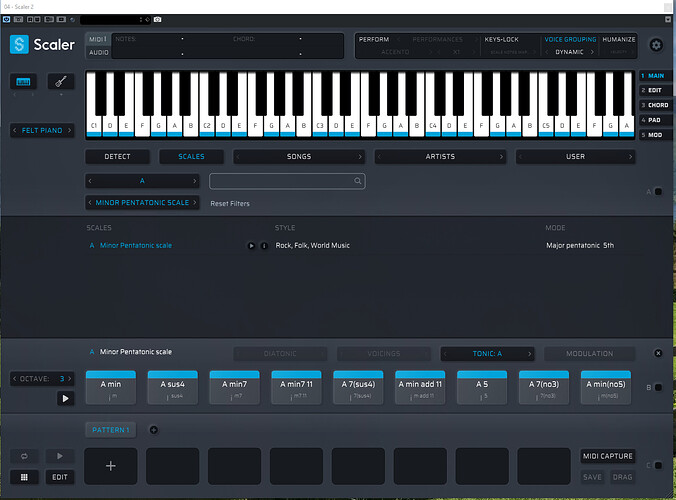Switch to the EDIT page tab

tap(655, 91)
